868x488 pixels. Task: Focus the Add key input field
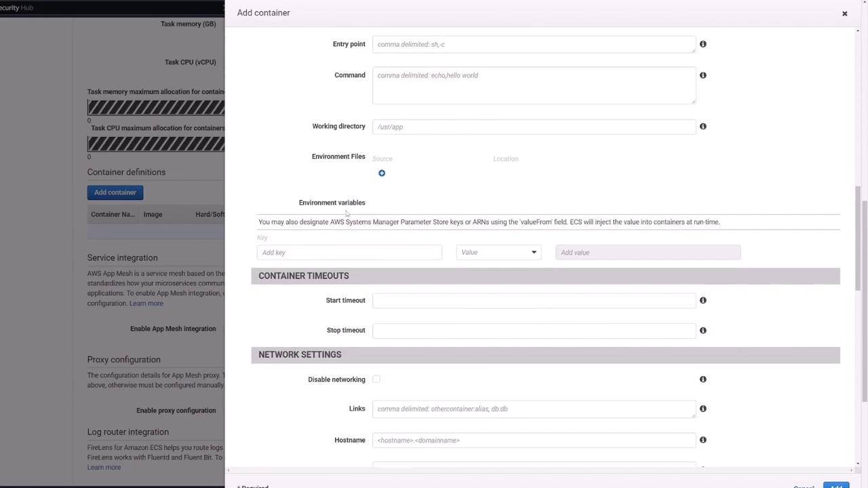[349, 252]
